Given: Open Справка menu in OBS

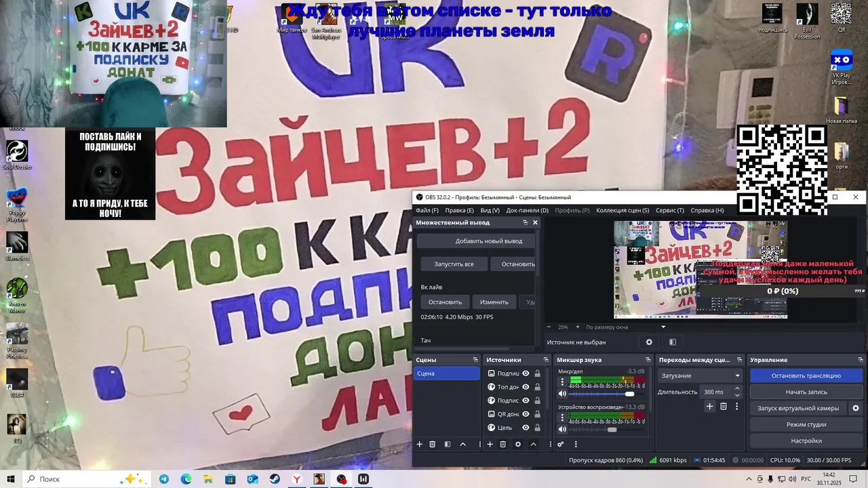Looking at the screenshot, I should 707,210.
